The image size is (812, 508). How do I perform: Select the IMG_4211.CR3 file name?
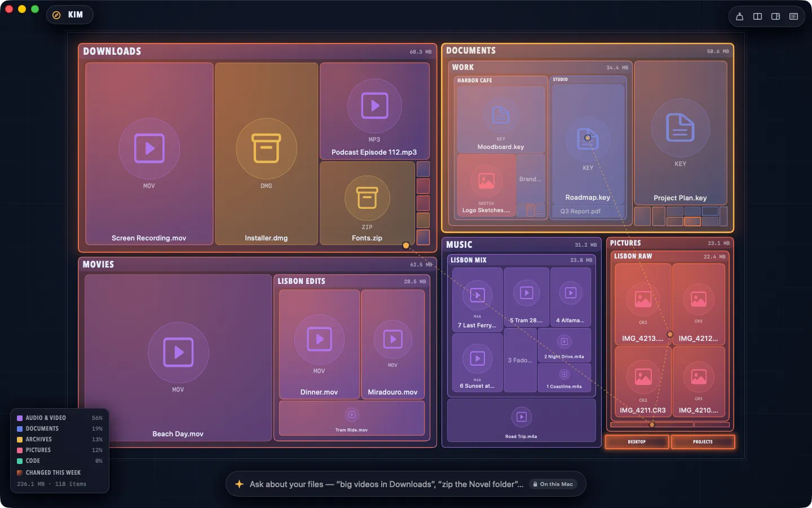point(643,410)
